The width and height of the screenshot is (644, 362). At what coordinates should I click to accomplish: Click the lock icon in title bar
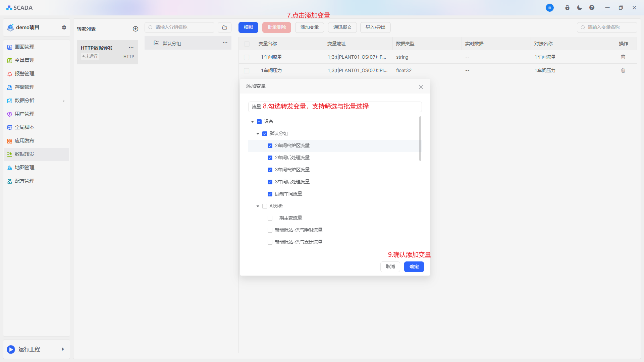point(567,8)
